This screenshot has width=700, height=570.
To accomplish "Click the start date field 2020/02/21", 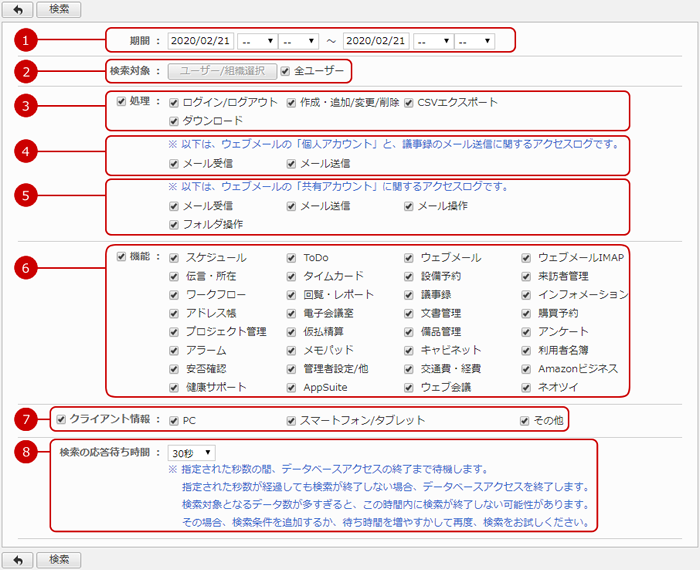I will tap(200, 41).
